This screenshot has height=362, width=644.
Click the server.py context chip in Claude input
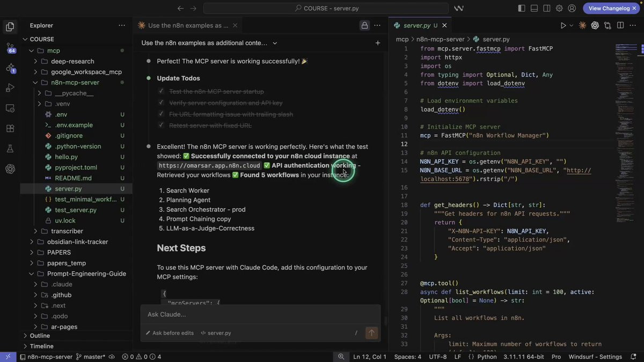216,333
